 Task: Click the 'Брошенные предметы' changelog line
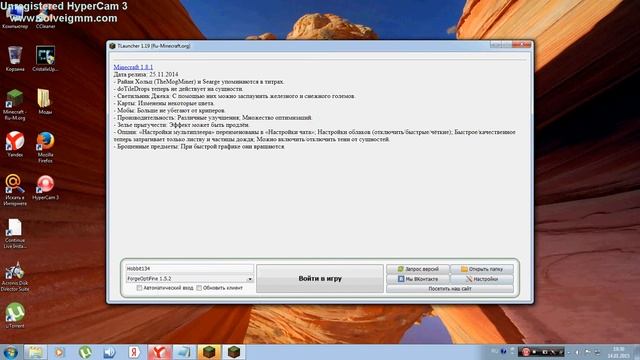tap(199, 146)
